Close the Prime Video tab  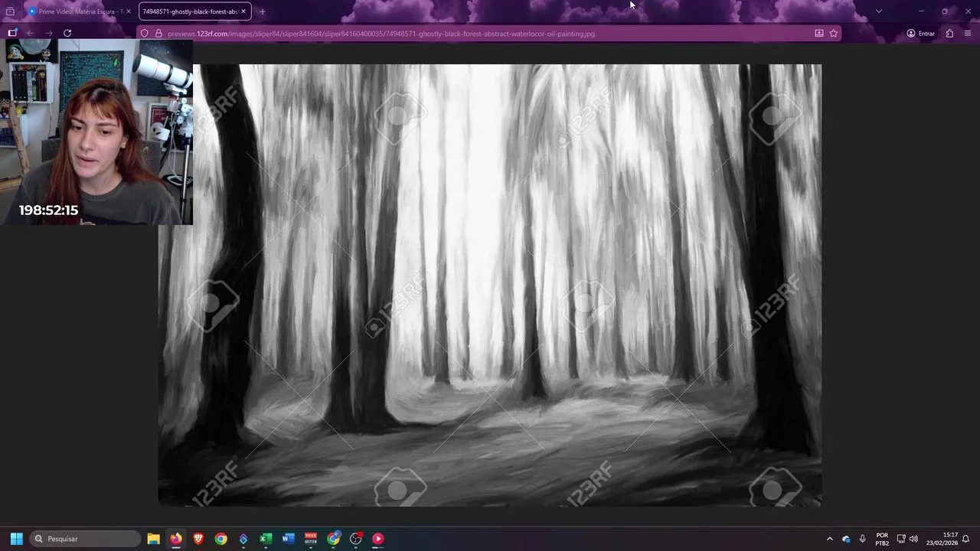coord(129,11)
